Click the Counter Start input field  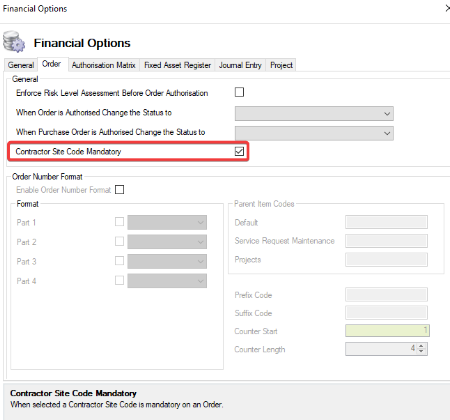pos(387,331)
